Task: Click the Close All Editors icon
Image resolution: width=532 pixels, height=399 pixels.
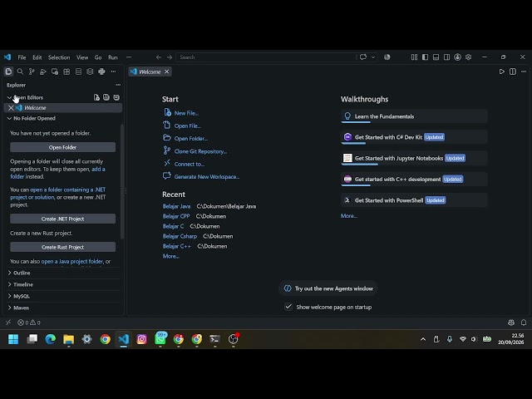Action: pyautogui.click(x=116, y=97)
